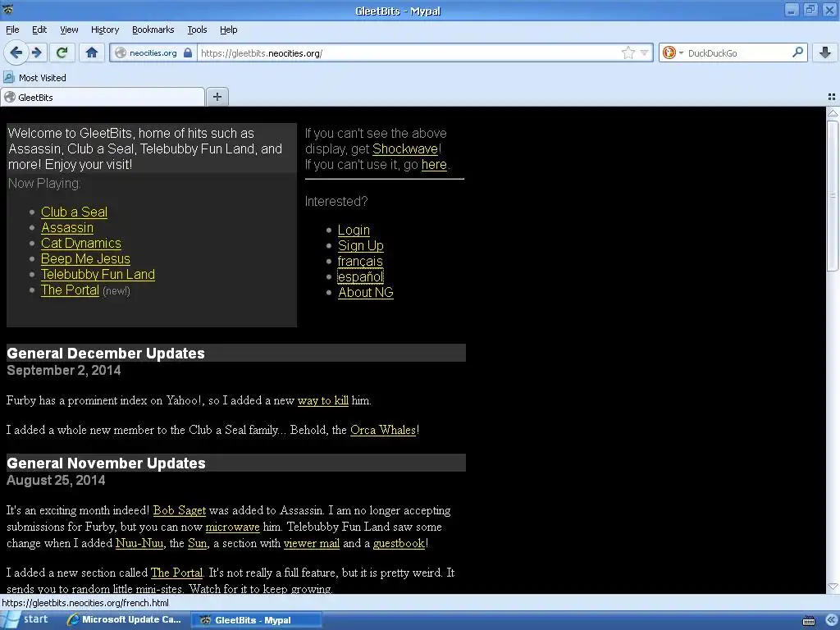Go back with the Back arrow button
The width and height of the screenshot is (840, 630).
(x=16, y=52)
